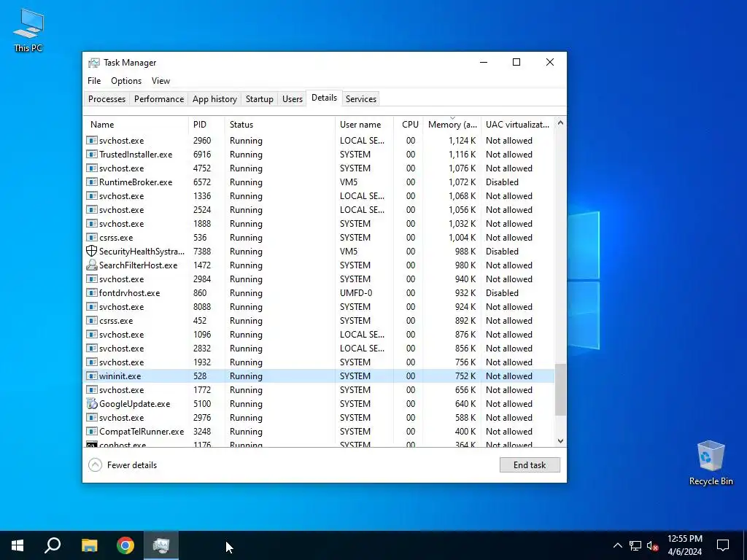Sort by the Status column header
Viewport: 747px width, 560px height.
click(280, 124)
